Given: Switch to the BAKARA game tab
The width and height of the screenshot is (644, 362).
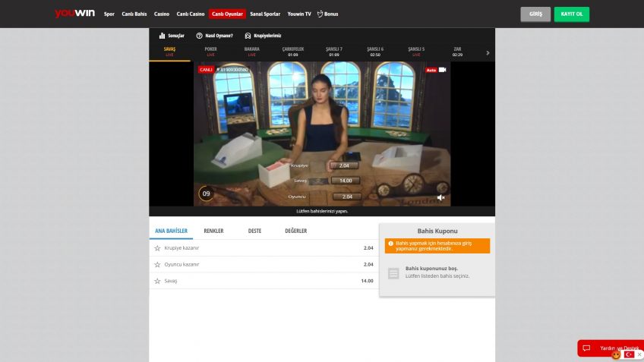Looking at the screenshot, I should (252, 52).
